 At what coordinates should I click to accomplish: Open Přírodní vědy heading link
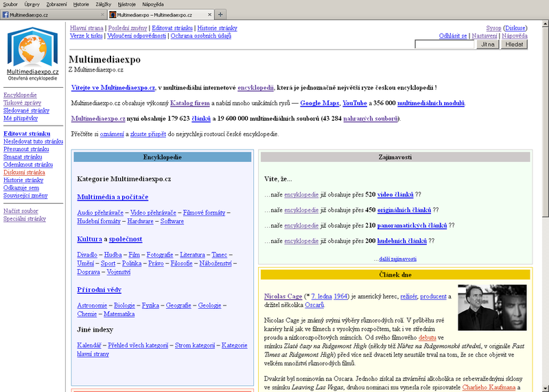pyautogui.click(x=99, y=290)
